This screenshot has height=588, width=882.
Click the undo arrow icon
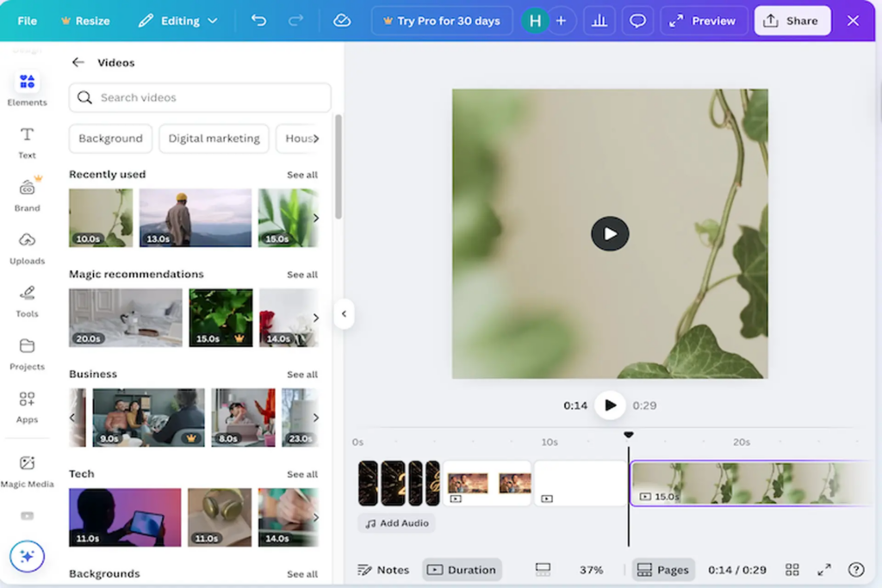[258, 21]
